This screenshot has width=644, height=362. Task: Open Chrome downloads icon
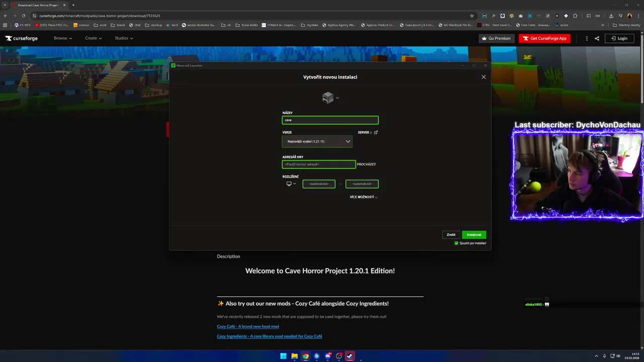[x=611, y=16]
